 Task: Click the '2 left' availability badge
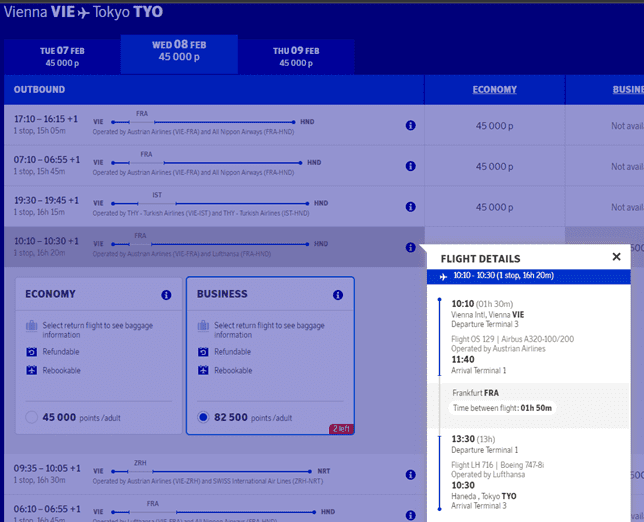tap(341, 429)
